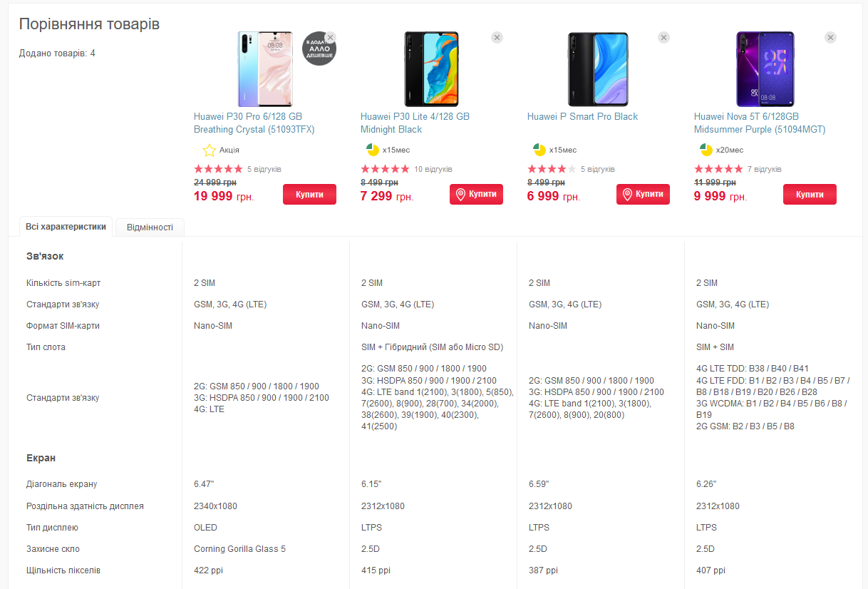Remove Huawei Nova 5T from comparison

pyautogui.click(x=830, y=37)
